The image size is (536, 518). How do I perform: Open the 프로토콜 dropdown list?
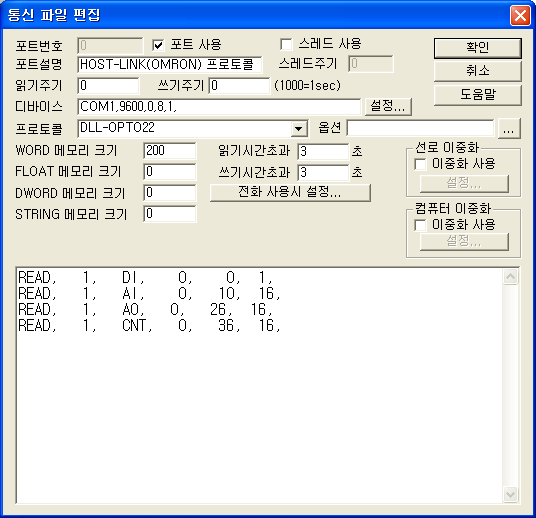pos(299,129)
